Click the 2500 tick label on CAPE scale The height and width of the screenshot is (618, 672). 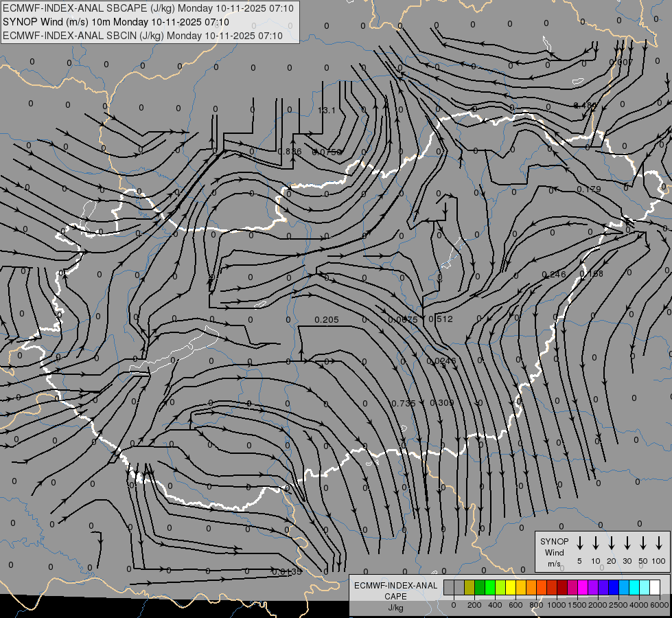[x=618, y=605]
